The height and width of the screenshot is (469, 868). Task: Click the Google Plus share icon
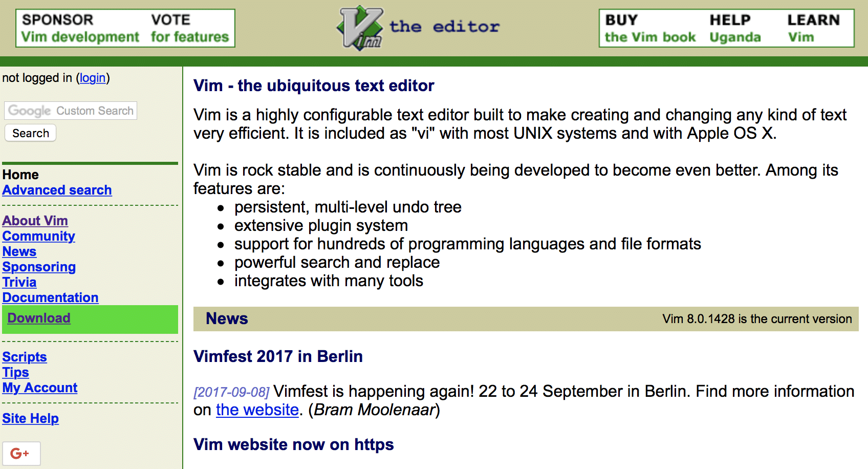(21, 453)
